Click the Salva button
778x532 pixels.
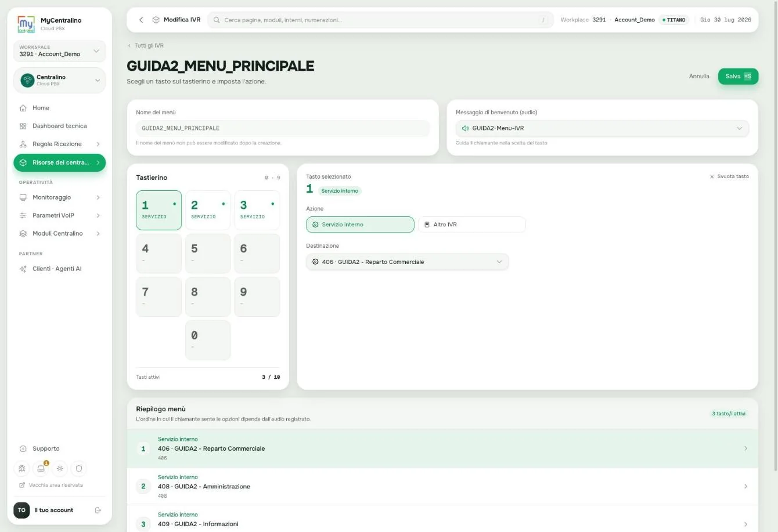click(x=738, y=76)
